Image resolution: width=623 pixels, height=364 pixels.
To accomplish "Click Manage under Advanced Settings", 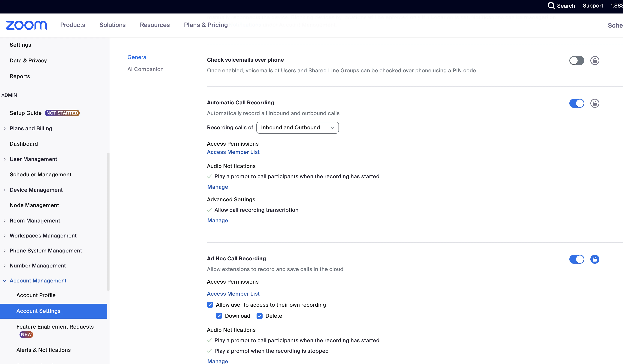I will click(217, 220).
